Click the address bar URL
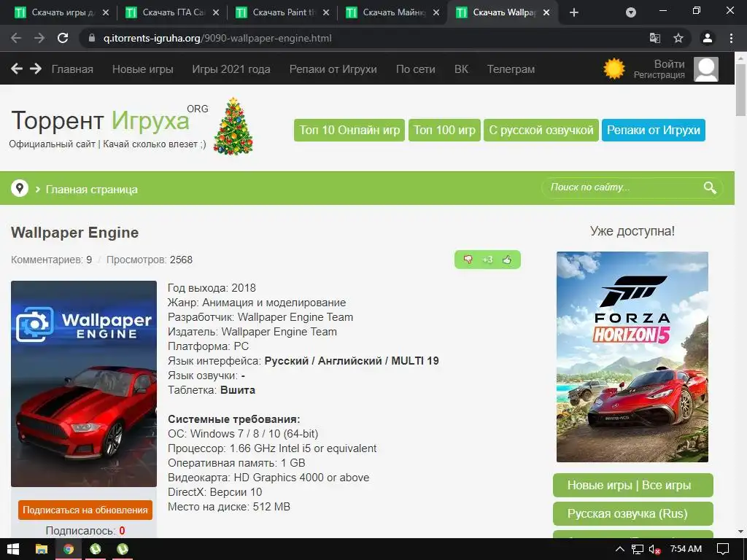Screen dimensions: 747x560 (x=217, y=38)
